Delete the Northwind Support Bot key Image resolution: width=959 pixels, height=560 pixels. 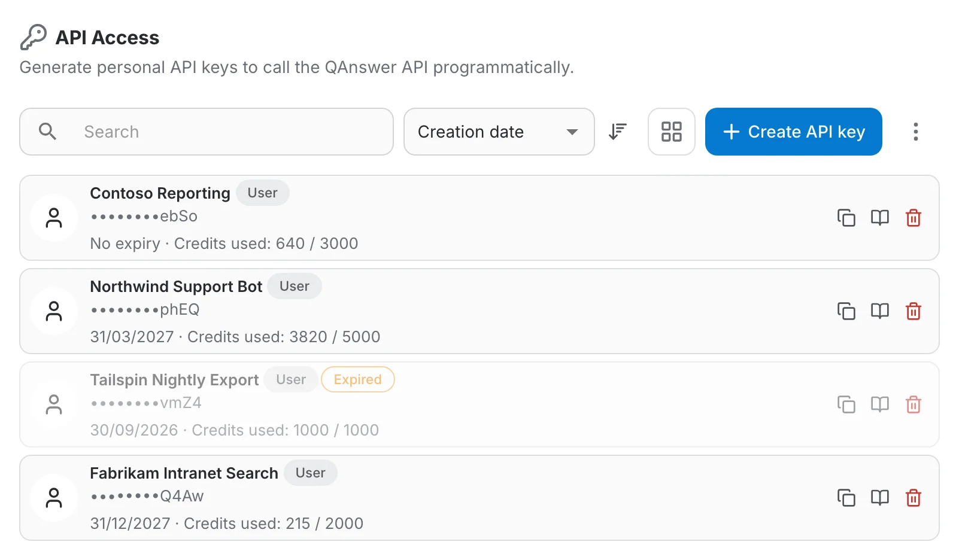[913, 311]
